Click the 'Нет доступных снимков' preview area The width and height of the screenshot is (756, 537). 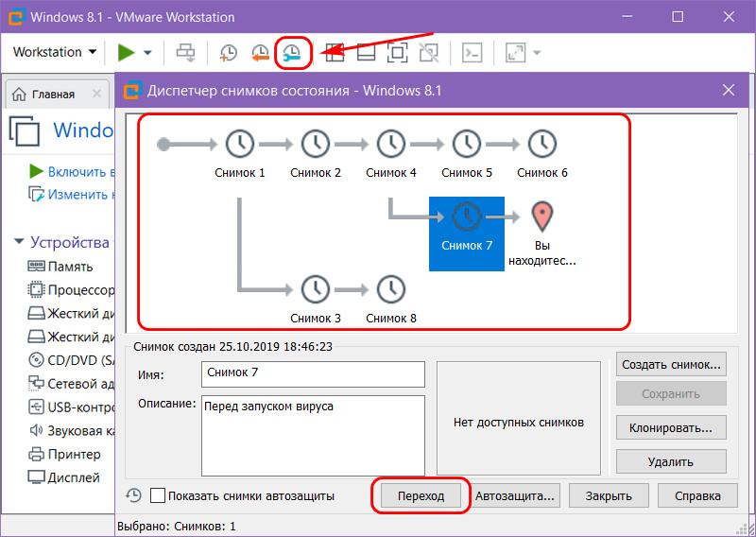point(519,418)
